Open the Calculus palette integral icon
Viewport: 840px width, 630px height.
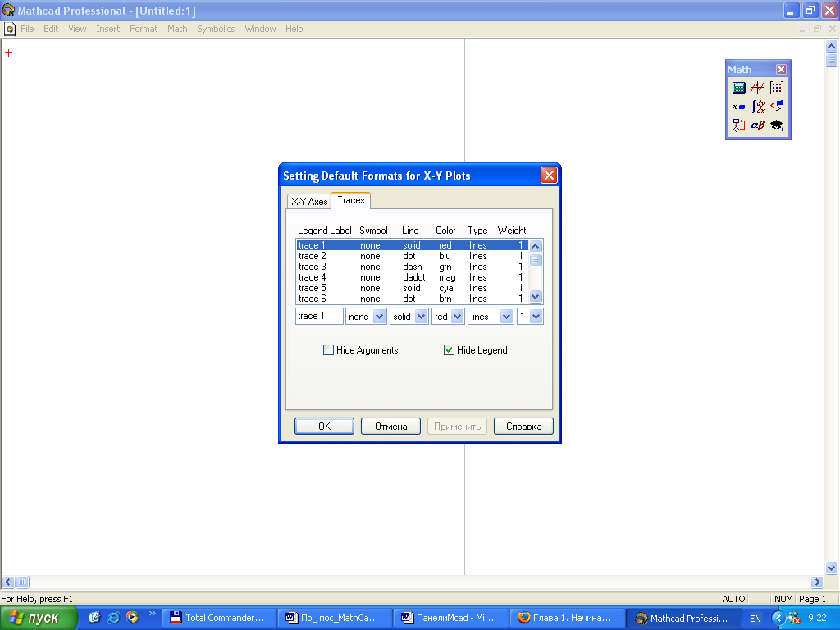pyautogui.click(x=757, y=107)
